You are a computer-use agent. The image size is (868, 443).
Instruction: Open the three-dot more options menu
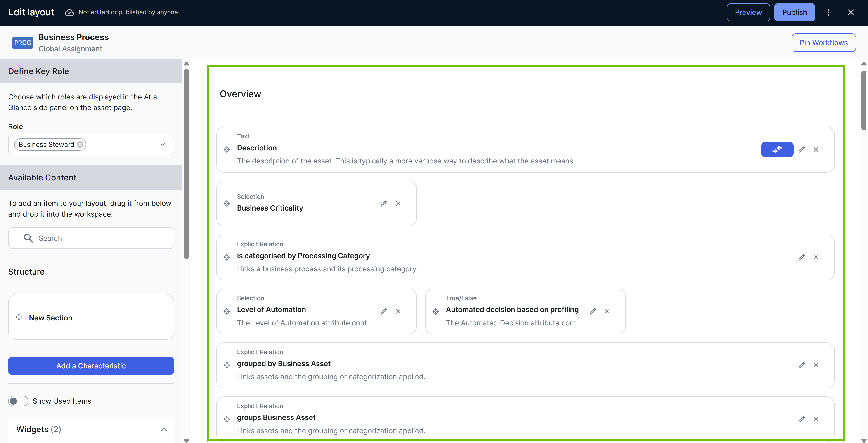pyautogui.click(x=828, y=12)
